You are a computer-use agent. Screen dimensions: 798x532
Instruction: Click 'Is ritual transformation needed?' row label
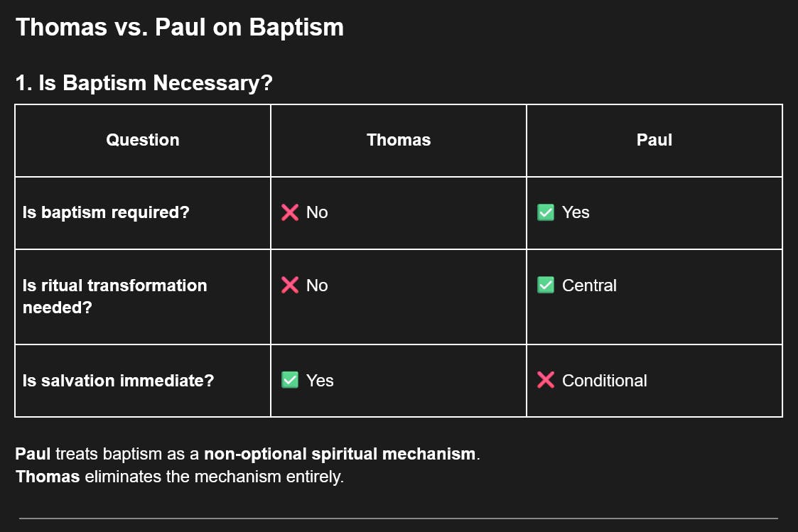click(114, 296)
